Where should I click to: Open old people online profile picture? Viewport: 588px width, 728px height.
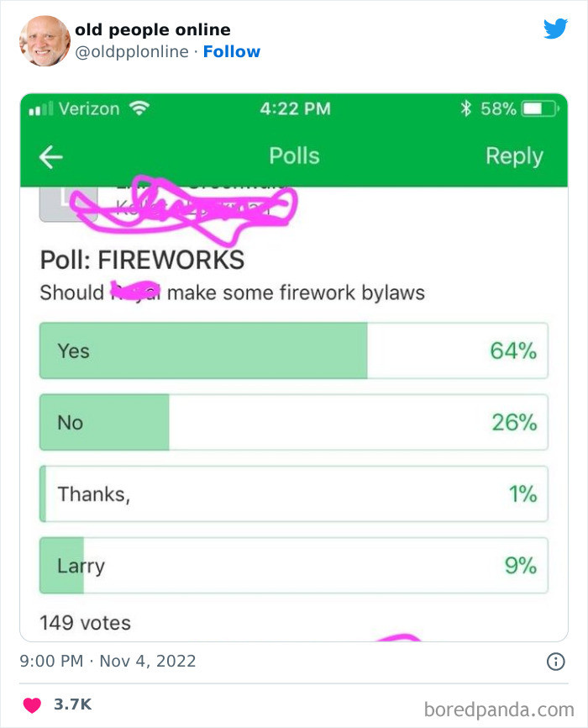[45, 41]
